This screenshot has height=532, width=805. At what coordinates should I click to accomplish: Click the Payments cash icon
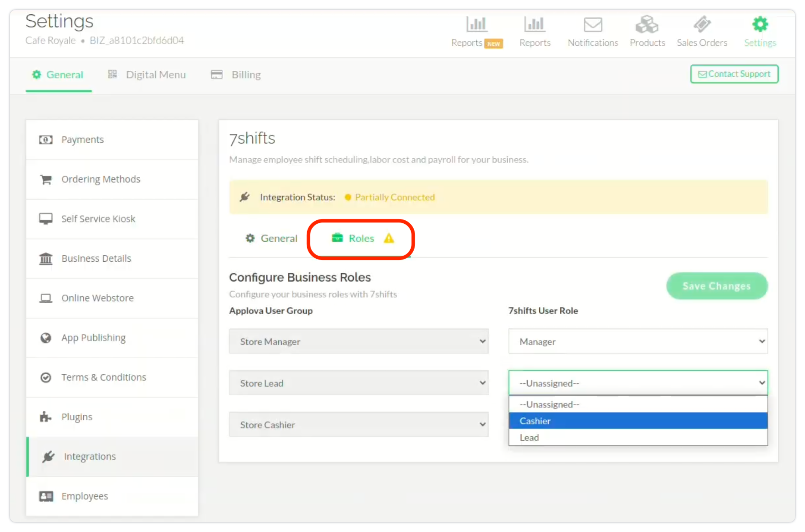[x=46, y=140]
